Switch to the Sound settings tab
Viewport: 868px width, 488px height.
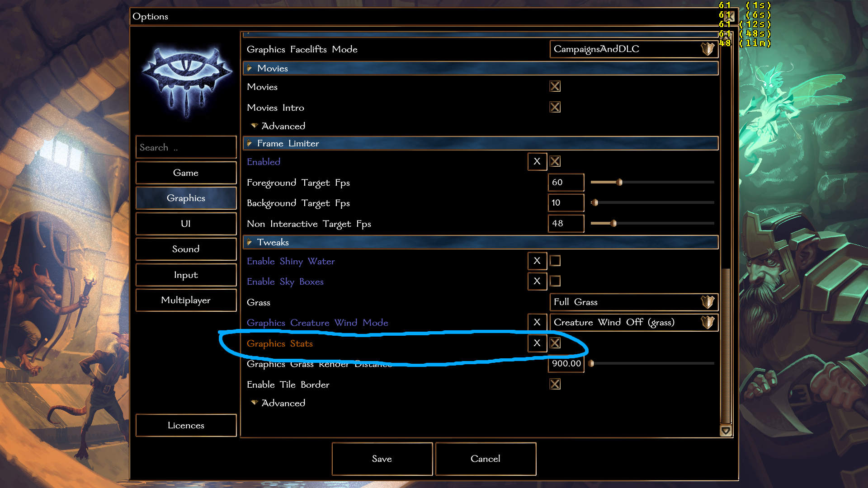[186, 249]
